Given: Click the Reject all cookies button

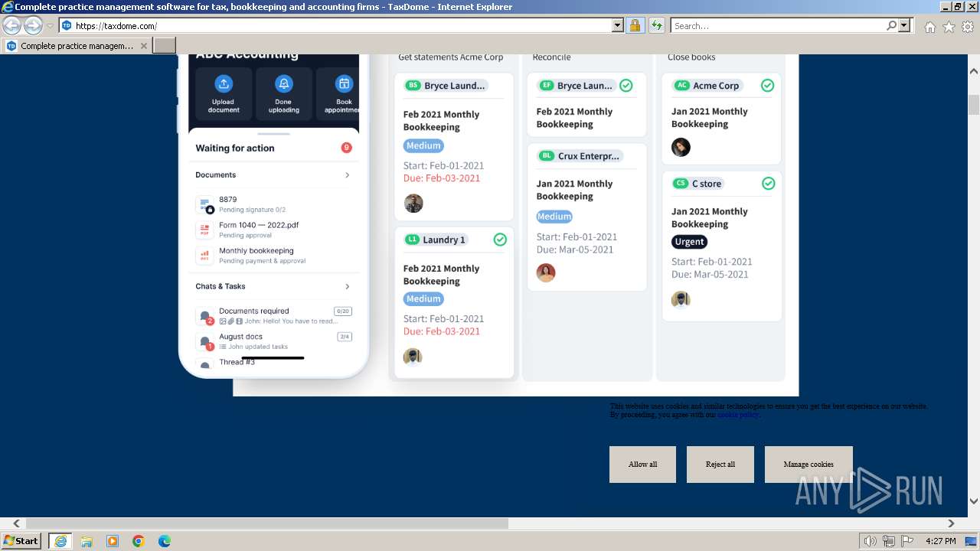Looking at the screenshot, I should coord(720,465).
